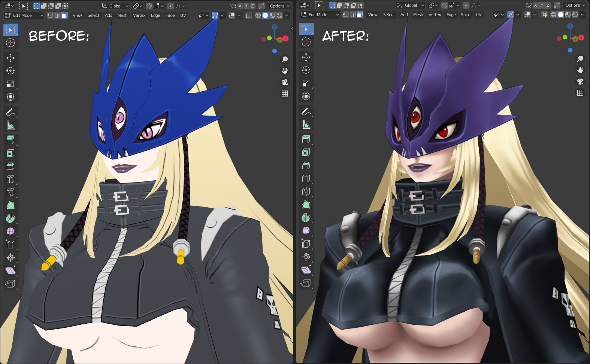Toggle show gizmo button in AFTER viewport
The width and height of the screenshot is (590, 364).
point(510,15)
